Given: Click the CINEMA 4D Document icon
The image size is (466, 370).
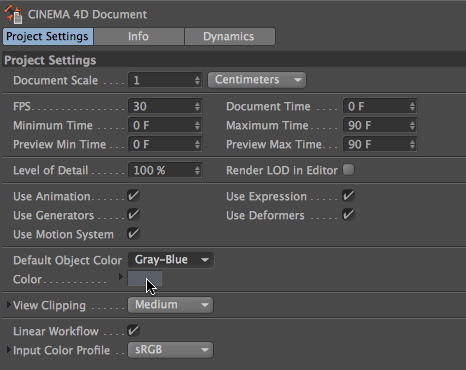Looking at the screenshot, I should [x=13, y=14].
